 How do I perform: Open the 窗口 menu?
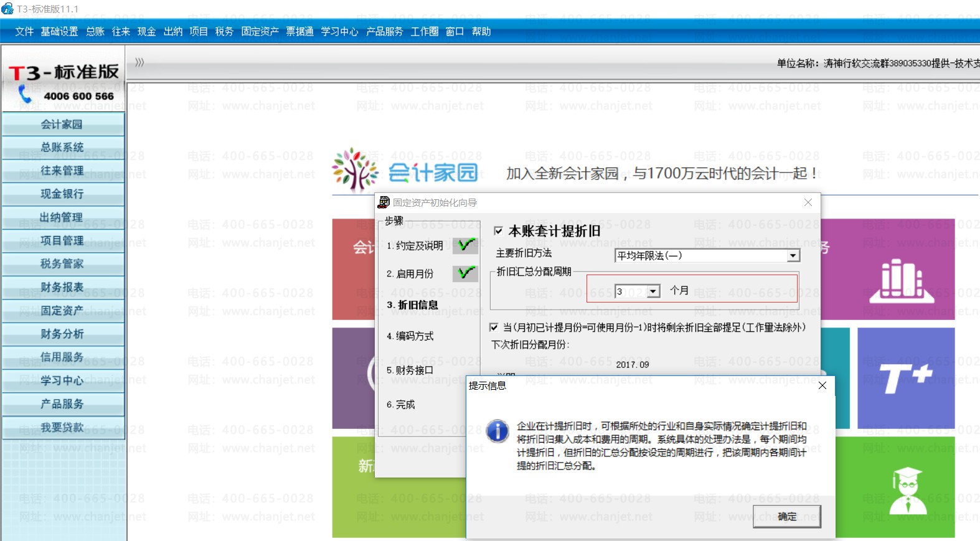click(455, 32)
